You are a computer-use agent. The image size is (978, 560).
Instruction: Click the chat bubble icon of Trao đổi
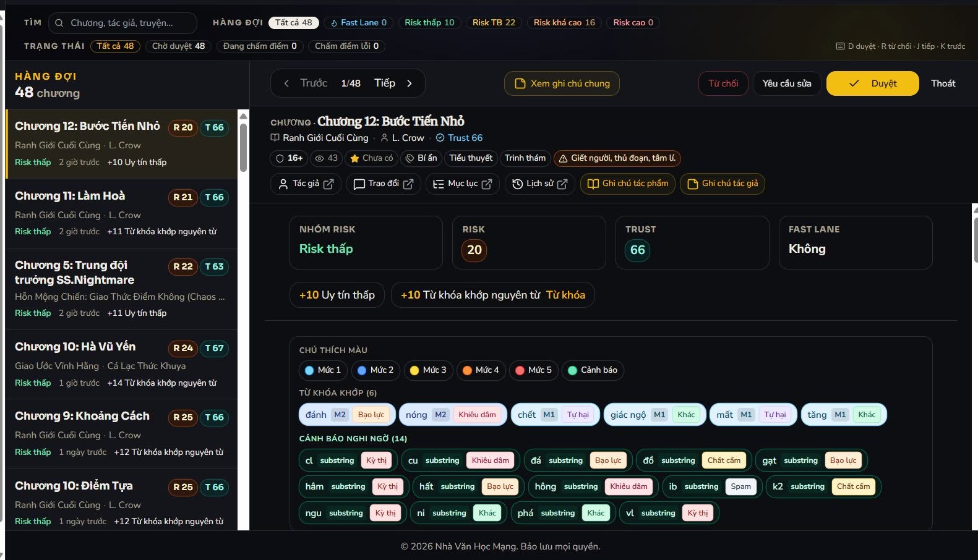tap(359, 184)
